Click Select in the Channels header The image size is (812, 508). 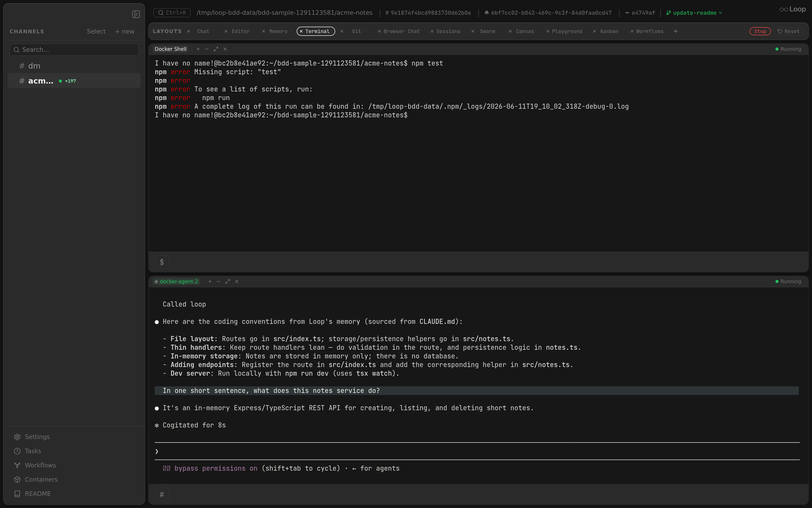point(96,31)
